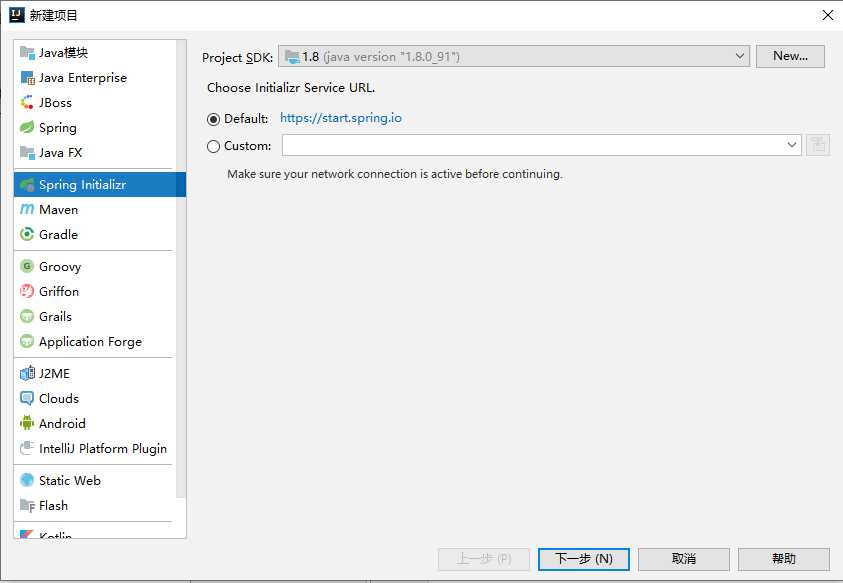Select Spring in project type list
Screen dimensions: 843x583
(x=95, y=127)
